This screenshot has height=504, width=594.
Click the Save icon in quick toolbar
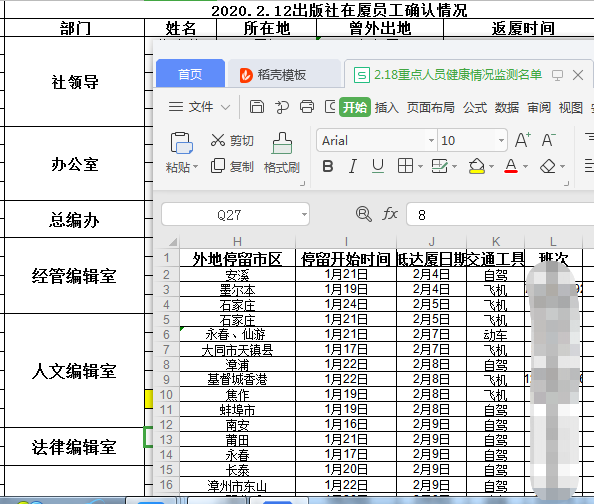(256, 107)
